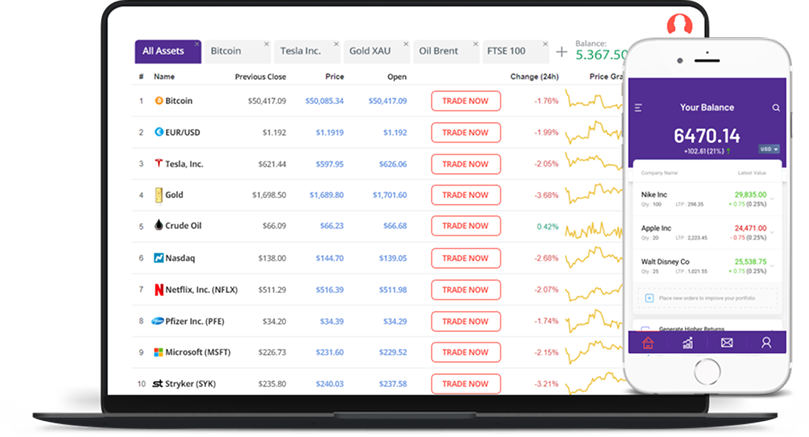Click Bitcoin price $50,085.34
This screenshot has width=809, height=437.
tap(325, 101)
